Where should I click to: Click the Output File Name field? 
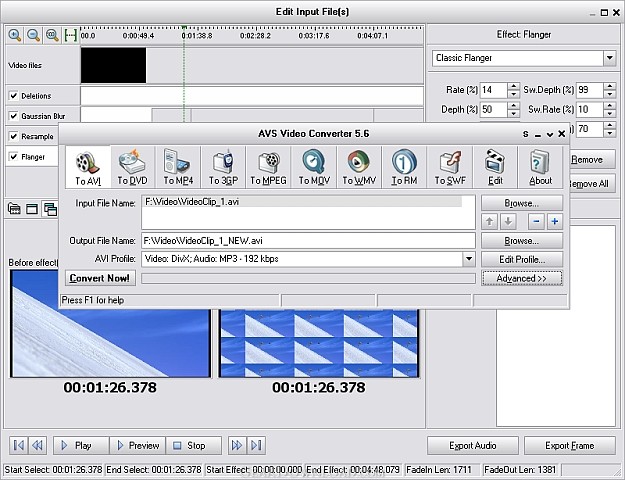click(308, 241)
